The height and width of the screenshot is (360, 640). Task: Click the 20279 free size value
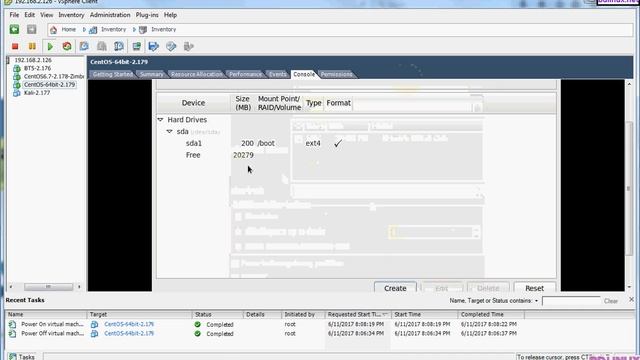coord(243,155)
